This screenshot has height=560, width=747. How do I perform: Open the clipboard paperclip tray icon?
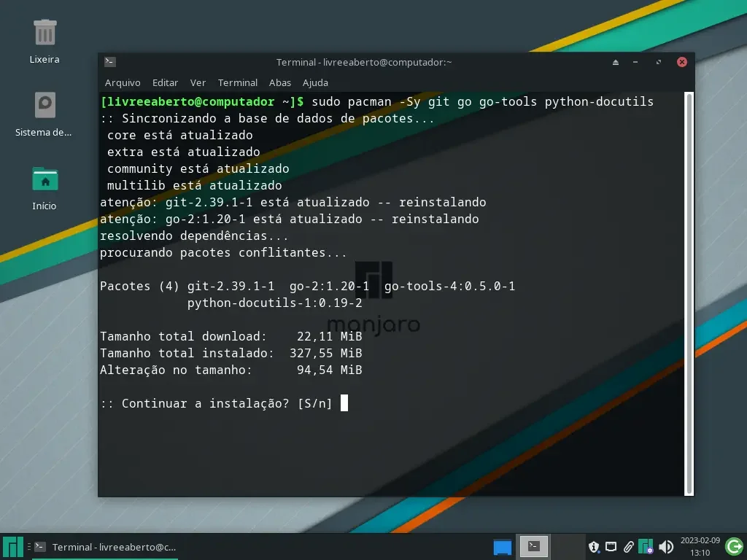[x=628, y=547]
